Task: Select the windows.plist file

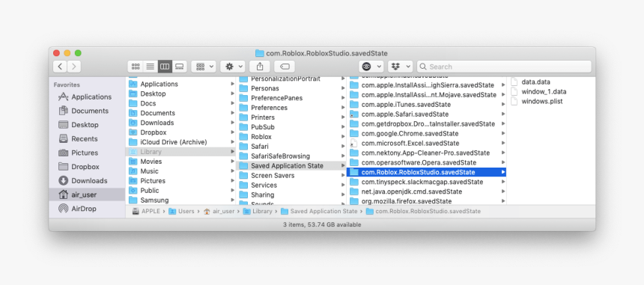Action: point(537,101)
